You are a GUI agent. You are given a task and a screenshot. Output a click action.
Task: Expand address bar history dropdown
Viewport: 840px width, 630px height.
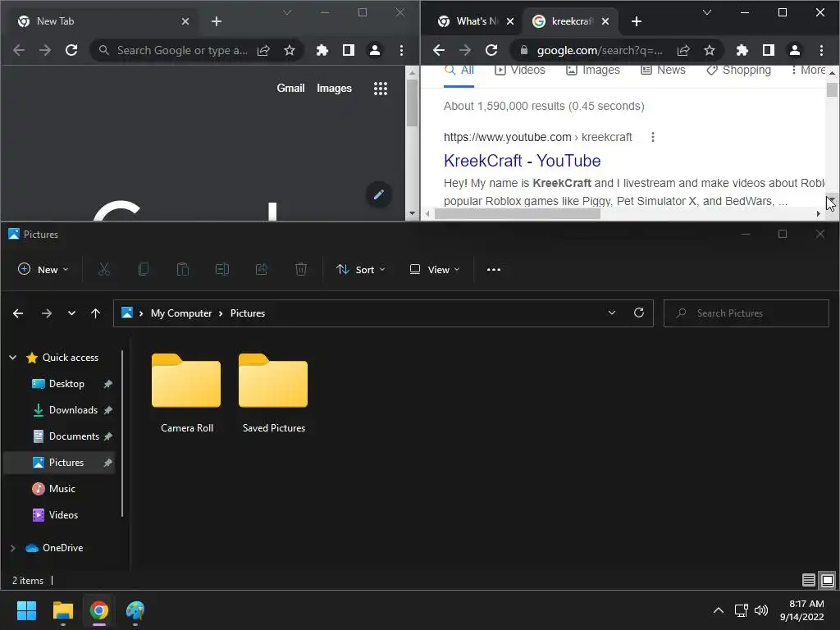click(612, 313)
